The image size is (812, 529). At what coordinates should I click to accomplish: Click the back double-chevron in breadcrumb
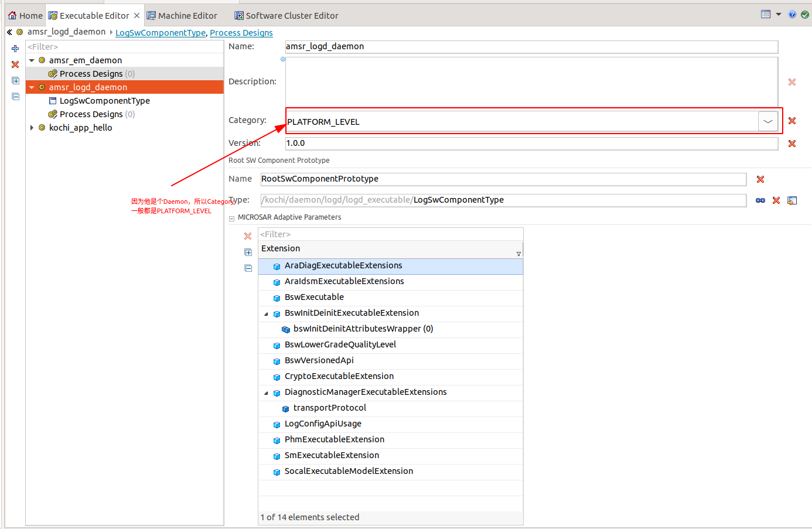9,32
